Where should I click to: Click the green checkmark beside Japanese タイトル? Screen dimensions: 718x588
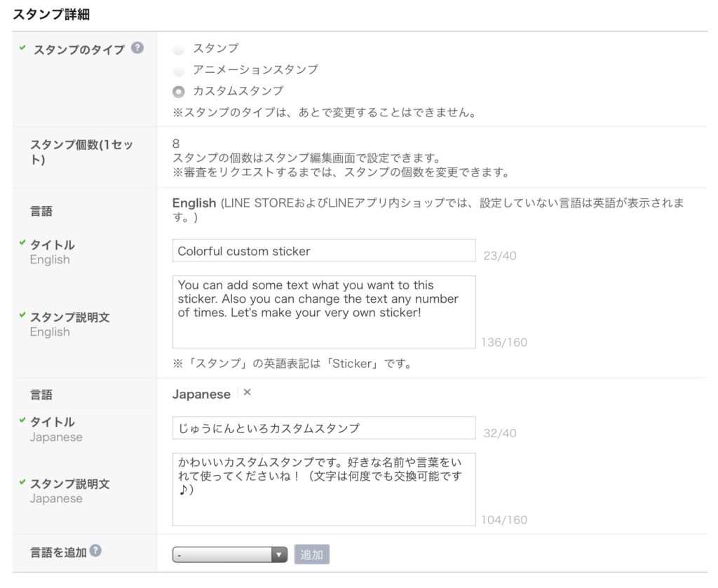22,421
